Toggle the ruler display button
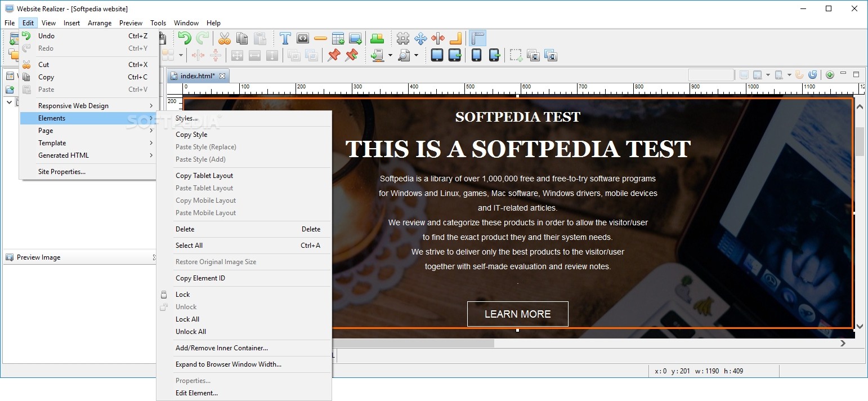868x401 pixels. 477,38
